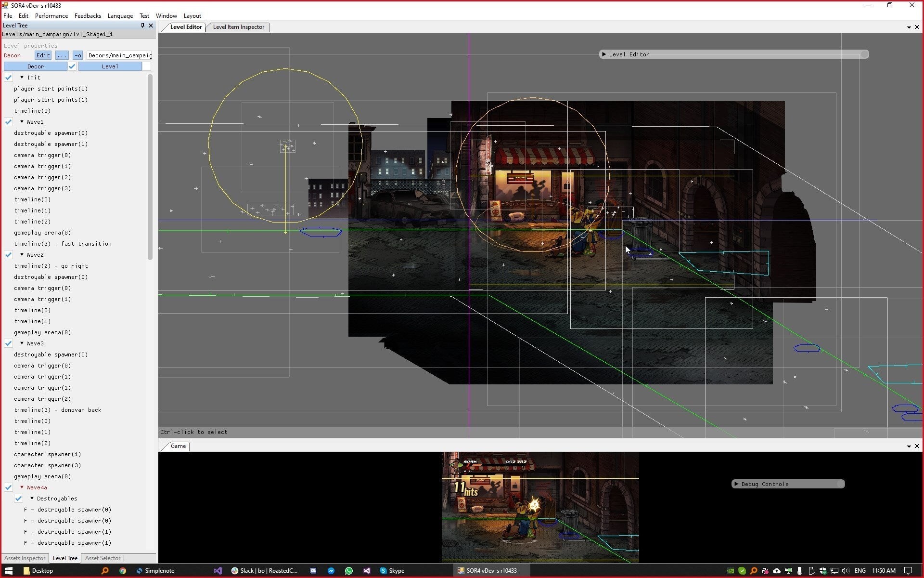924x578 pixels.
Task: Click the Decor Edit button
Action: [x=43, y=55]
